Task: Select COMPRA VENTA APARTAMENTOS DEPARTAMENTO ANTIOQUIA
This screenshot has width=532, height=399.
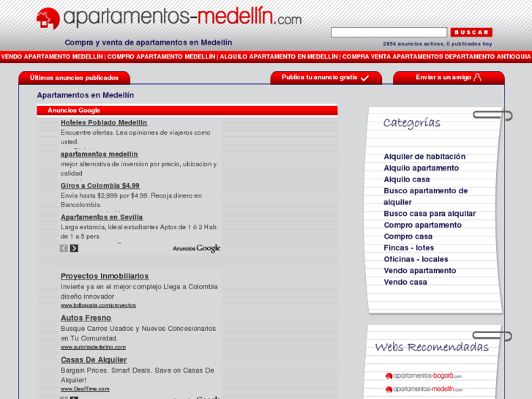Action: (436, 56)
